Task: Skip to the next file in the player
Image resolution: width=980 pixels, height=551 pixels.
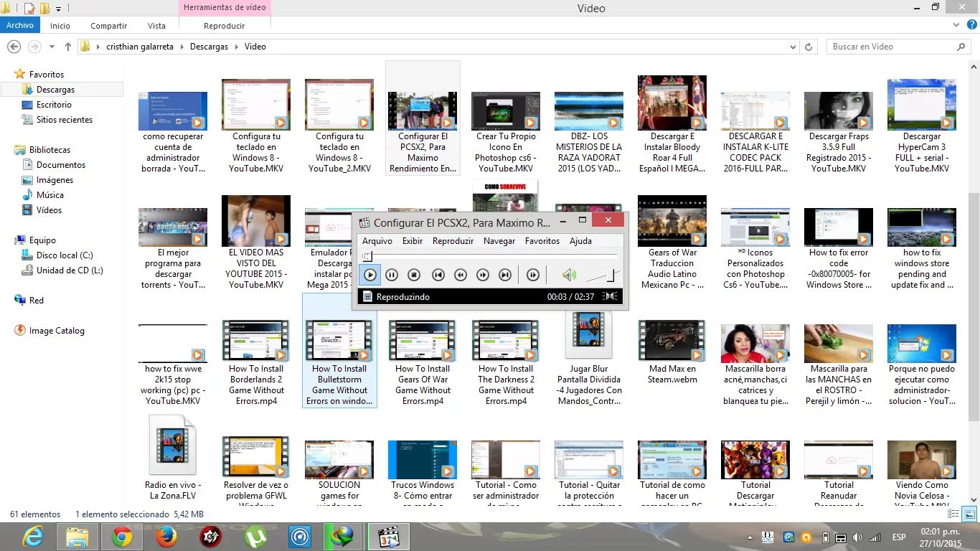Action: [x=505, y=275]
